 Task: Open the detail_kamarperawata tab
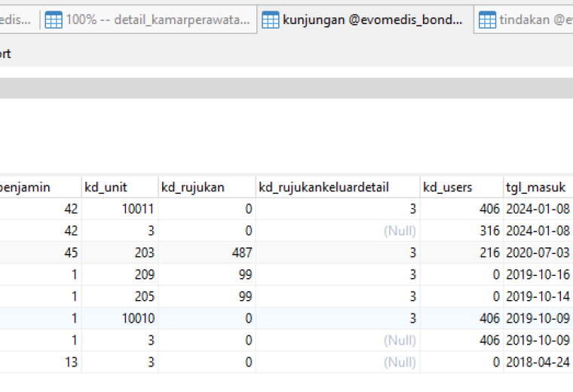149,20
